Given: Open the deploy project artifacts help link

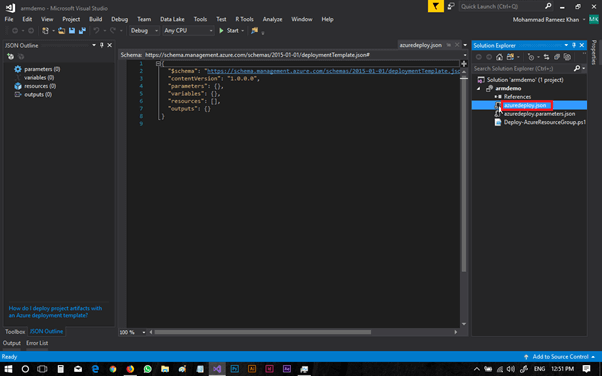Looking at the screenshot, I should [x=55, y=311].
